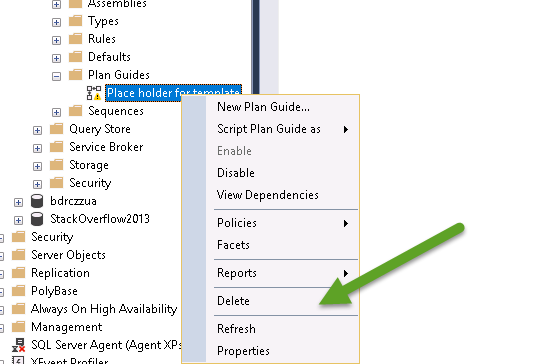Click the Server Objects folder icon

[19, 255]
